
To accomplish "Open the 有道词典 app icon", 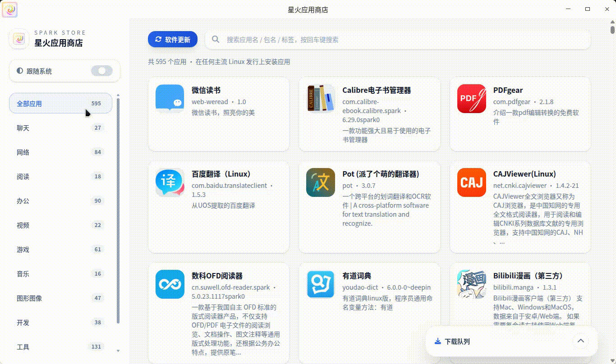I will pyautogui.click(x=321, y=285).
